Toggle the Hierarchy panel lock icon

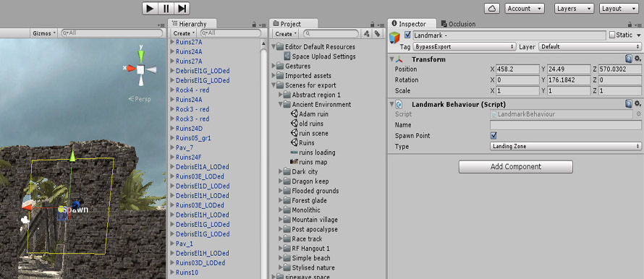tap(254, 24)
